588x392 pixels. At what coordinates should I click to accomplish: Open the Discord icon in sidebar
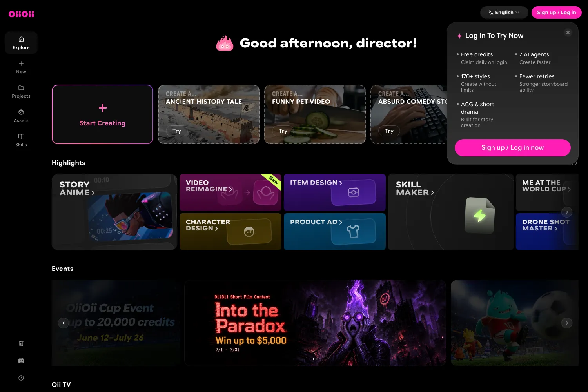pyautogui.click(x=21, y=361)
